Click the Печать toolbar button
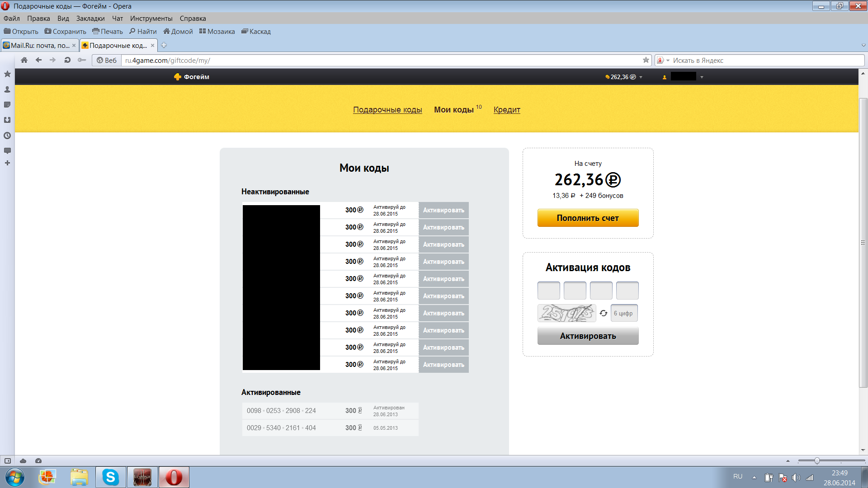Image resolution: width=868 pixels, height=488 pixels. click(108, 32)
